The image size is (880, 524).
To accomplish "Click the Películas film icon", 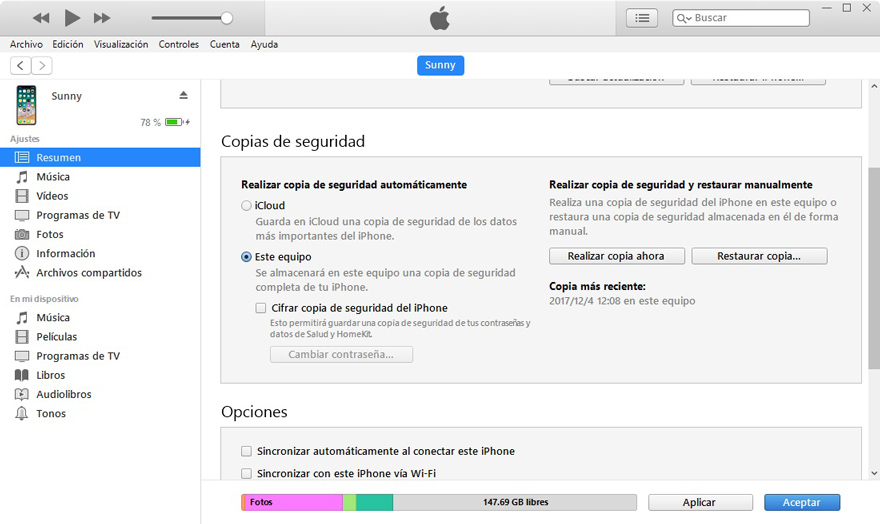I will pos(22,337).
